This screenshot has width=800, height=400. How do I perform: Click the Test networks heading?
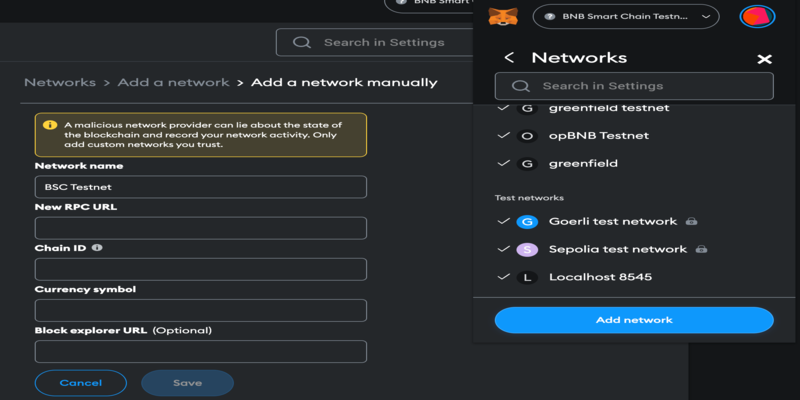tap(529, 197)
